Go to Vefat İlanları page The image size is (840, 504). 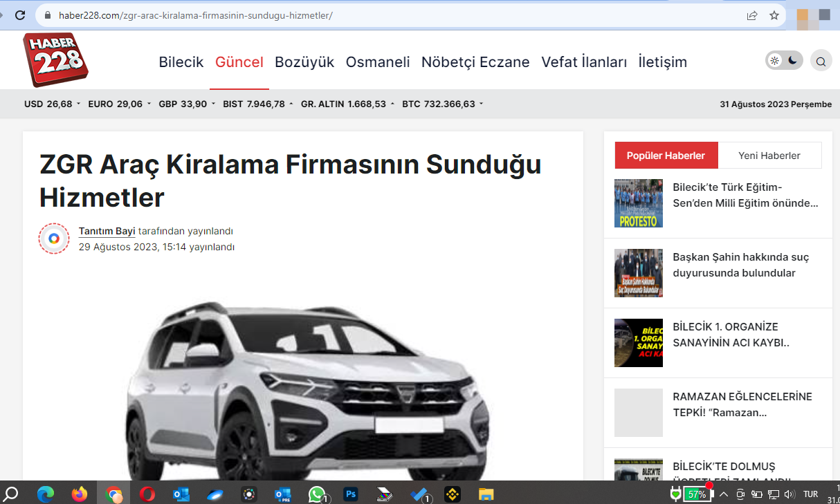click(x=584, y=62)
